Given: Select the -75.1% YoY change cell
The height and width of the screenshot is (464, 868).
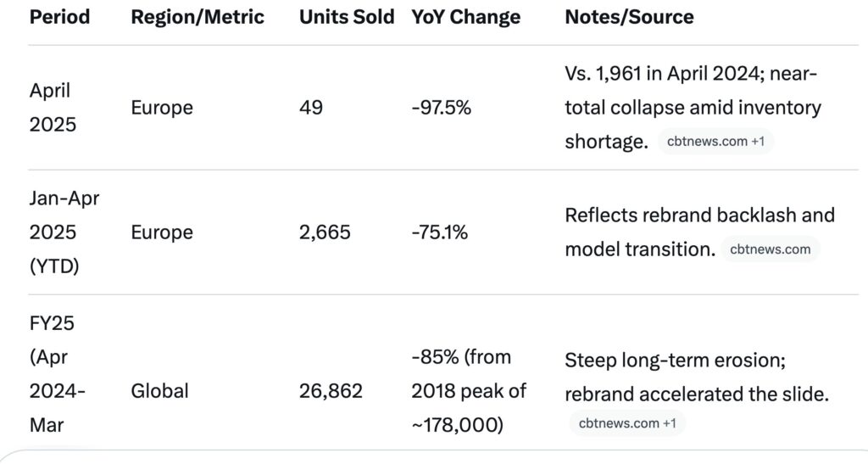Looking at the screenshot, I should click(x=439, y=232).
